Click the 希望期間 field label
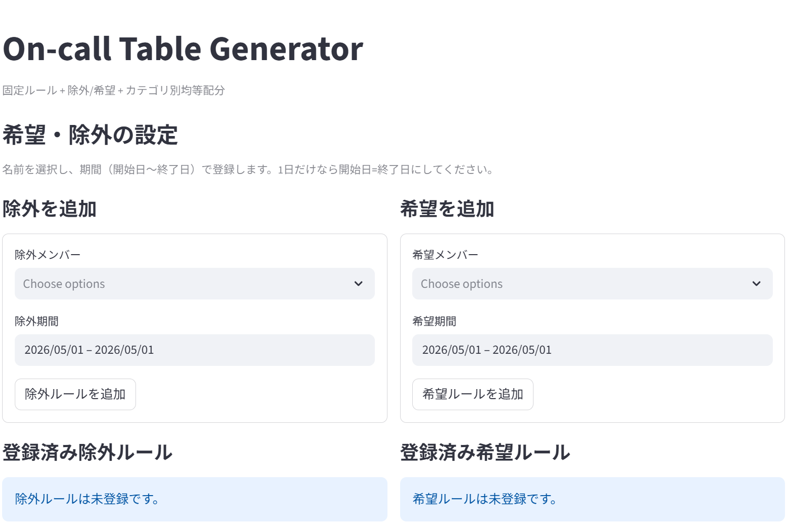The width and height of the screenshot is (805, 532). coord(434,321)
